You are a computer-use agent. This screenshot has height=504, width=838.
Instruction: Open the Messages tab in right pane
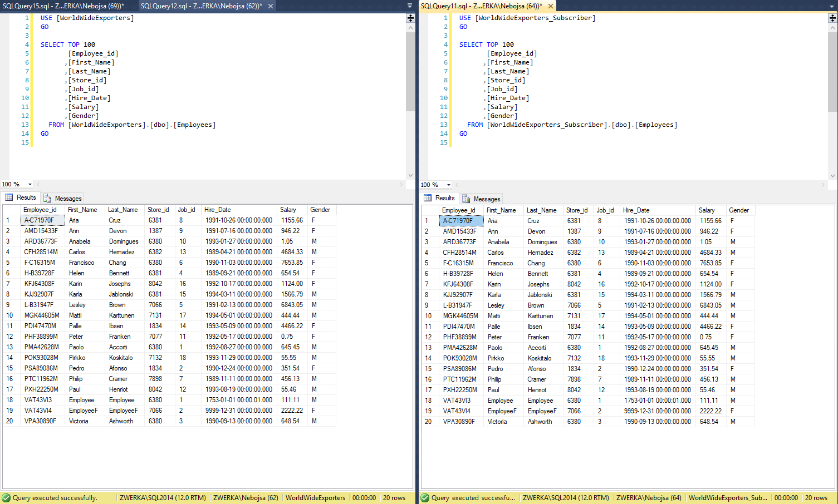click(482, 199)
